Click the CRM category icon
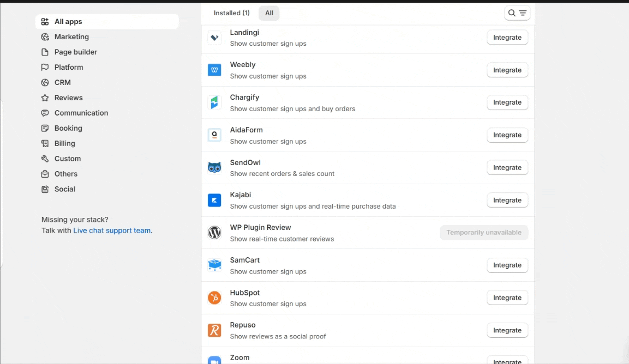The width and height of the screenshot is (629, 364). pyautogui.click(x=45, y=83)
